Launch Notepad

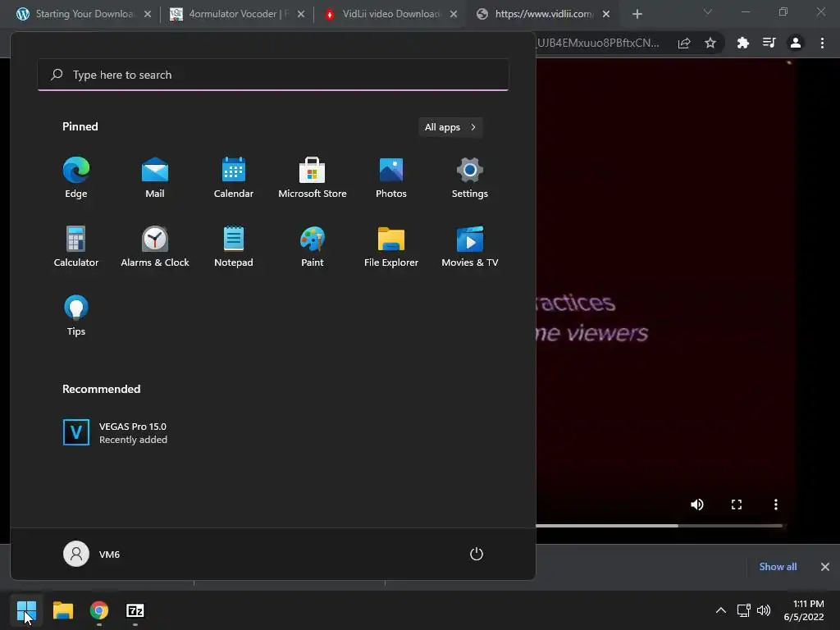point(234,246)
